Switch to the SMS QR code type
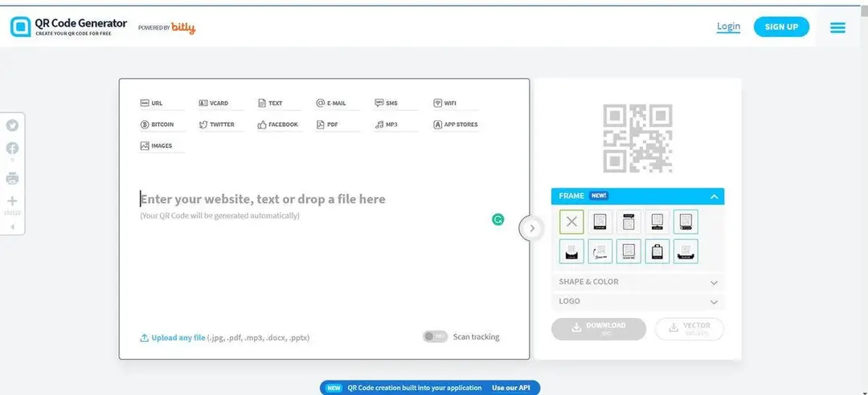This screenshot has height=395, width=868. point(387,104)
